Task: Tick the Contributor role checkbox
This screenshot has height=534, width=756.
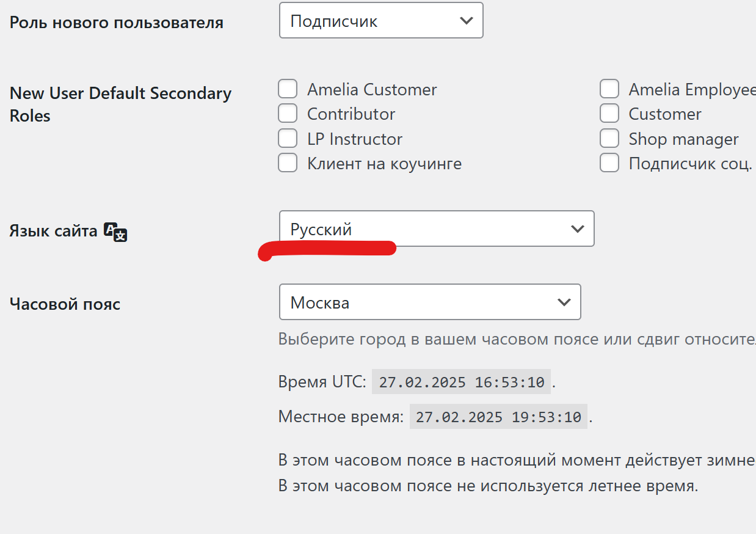Action: (288, 114)
